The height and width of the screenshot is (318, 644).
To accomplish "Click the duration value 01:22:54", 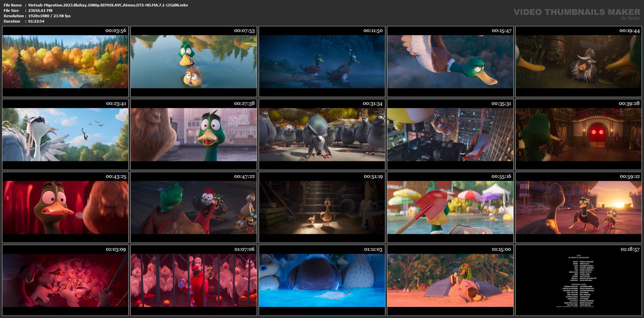I will (36, 21).
